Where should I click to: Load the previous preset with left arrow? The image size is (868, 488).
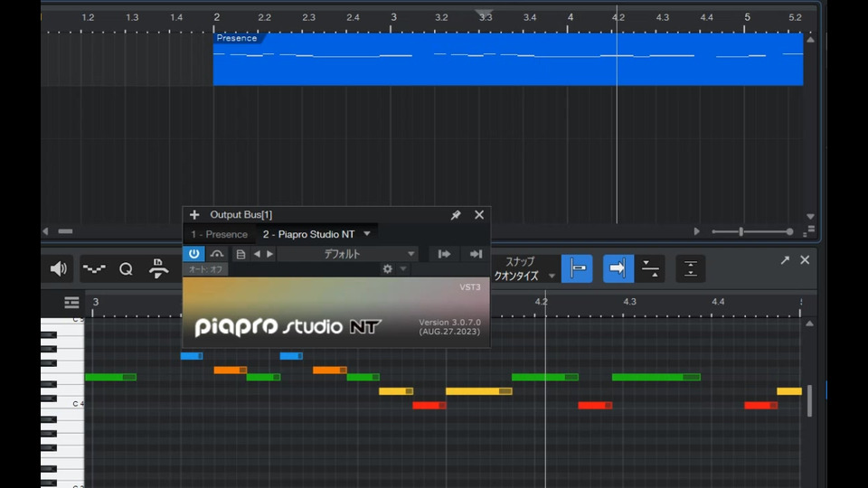tap(257, 254)
